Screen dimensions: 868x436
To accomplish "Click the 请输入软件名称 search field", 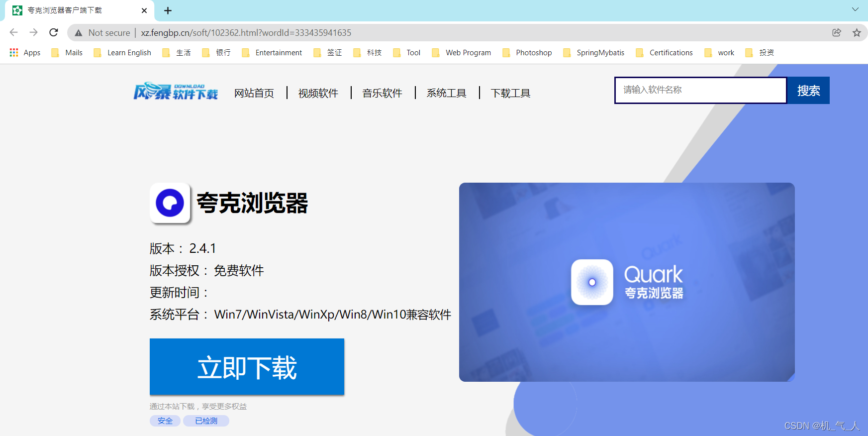I will (x=701, y=90).
